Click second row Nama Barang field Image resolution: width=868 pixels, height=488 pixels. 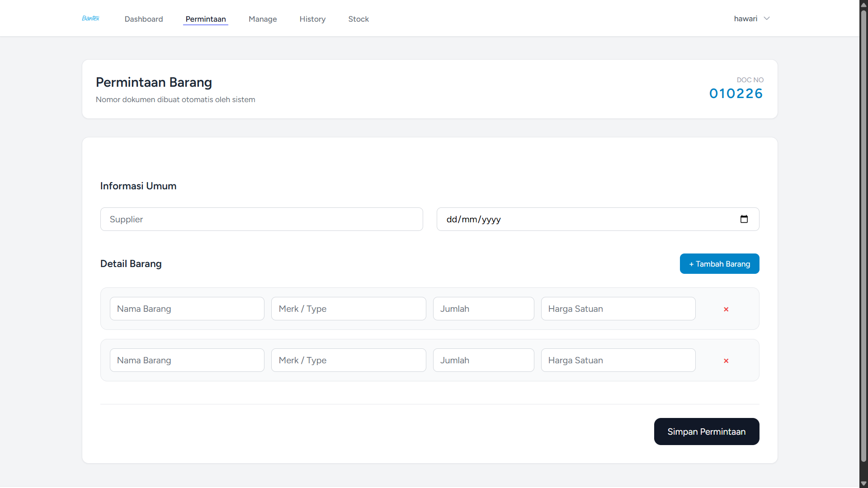pos(187,360)
